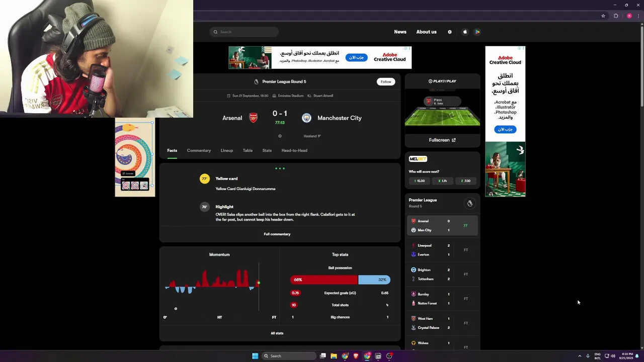The image size is (644, 362).
Task: Select the X draw odds option
Action: click(x=443, y=180)
